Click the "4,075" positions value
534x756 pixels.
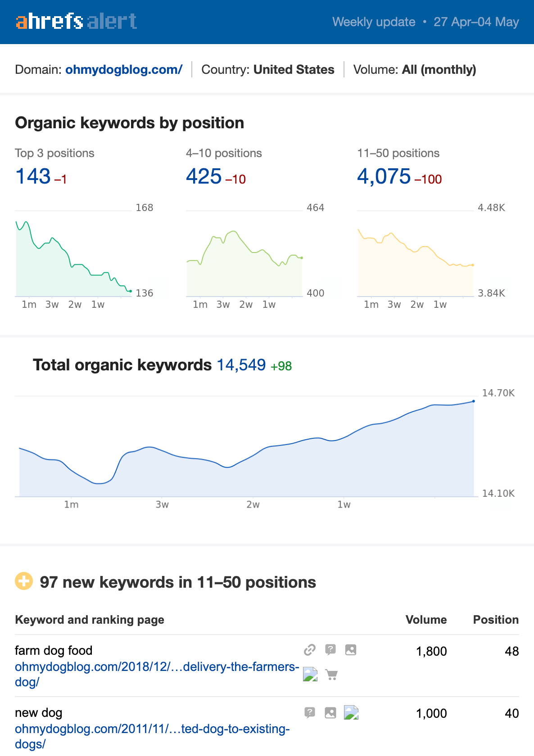click(383, 176)
